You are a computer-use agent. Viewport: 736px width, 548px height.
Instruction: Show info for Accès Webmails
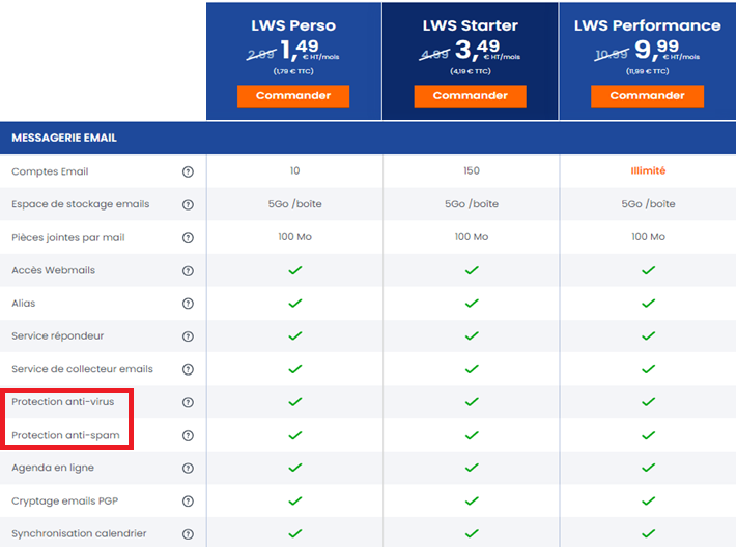coord(188,270)
